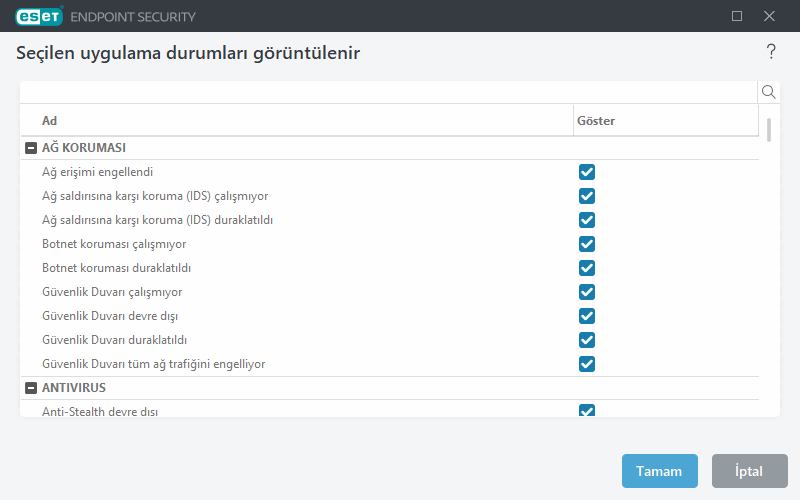Image resolution: width=800 pixels, height=500 pixels.
Task: Toggle 'Güvenlik Duvarı tüm ağ trafiğini engelliyor' checkbox
Action: click(587, 364)
